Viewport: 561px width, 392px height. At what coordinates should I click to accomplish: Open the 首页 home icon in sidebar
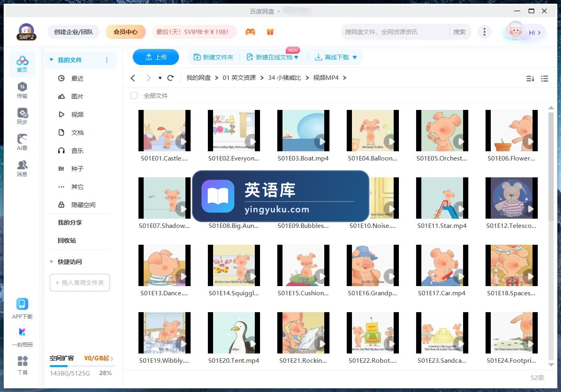click(22, 64)
